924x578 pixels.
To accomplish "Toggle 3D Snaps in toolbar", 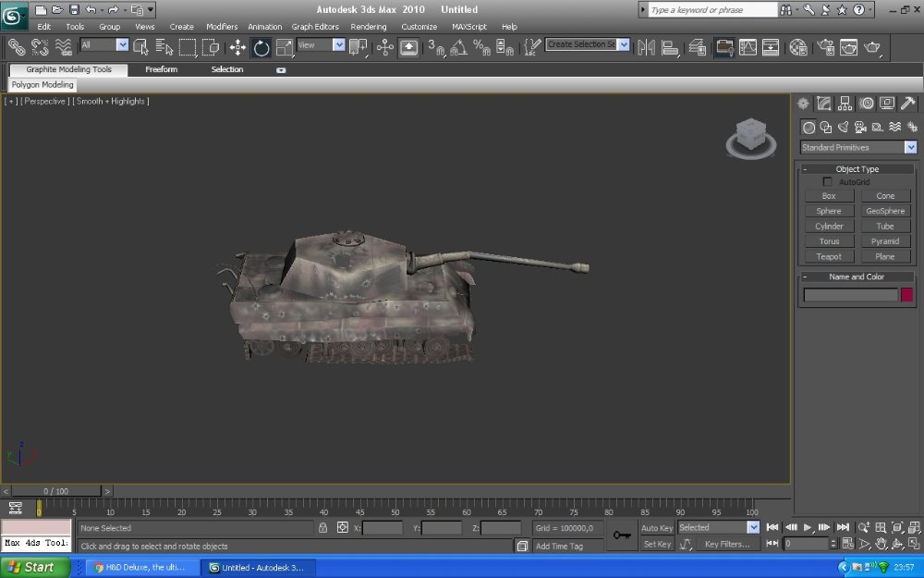I will 436,47.
